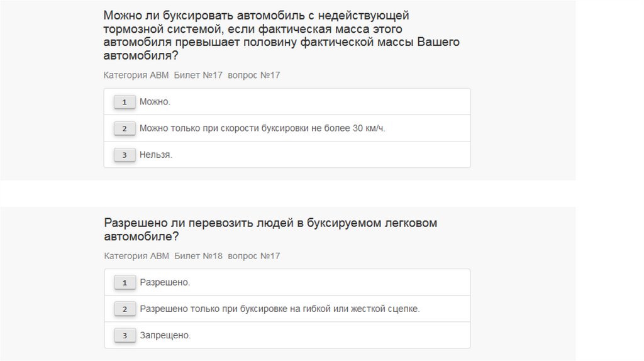Viewport: 644px width, 361px height.
Task: Click 'Категория ABM' under the first question
Action: pyautogui.click(x=136, y=75)
